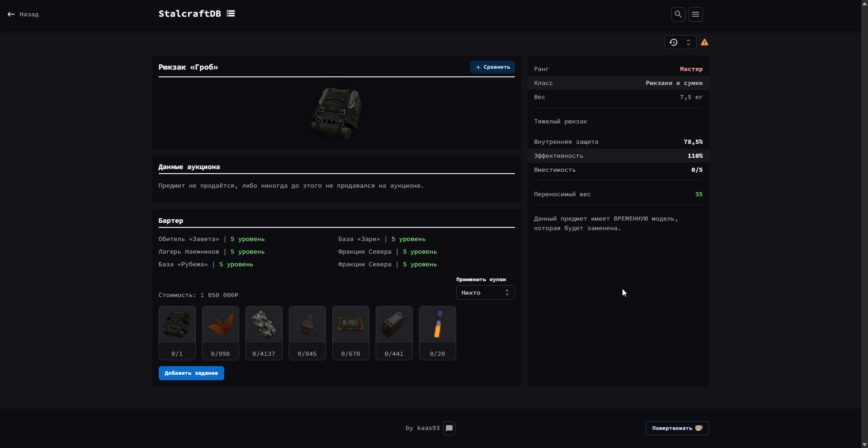Select the battery barter item 0/441
The width and height of the screenshot is (868, 448).
pyautogui.click(x=394, y=333)
